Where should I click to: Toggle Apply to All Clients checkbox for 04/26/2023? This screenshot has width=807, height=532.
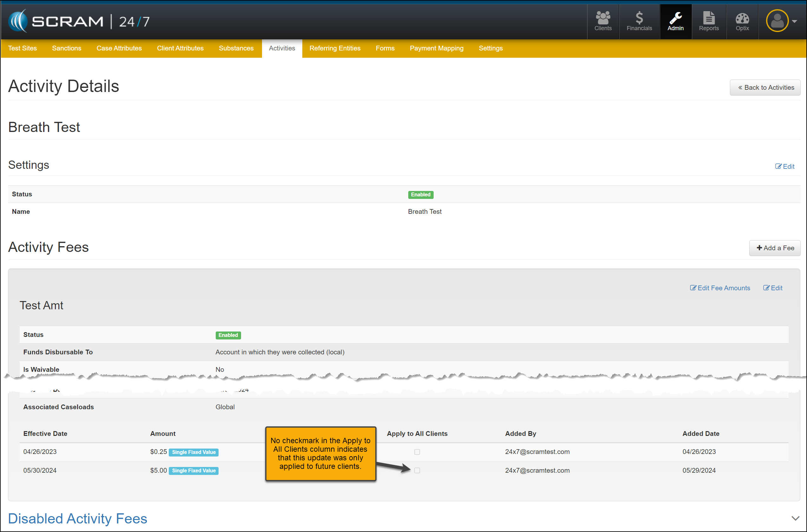coord(417,452)
